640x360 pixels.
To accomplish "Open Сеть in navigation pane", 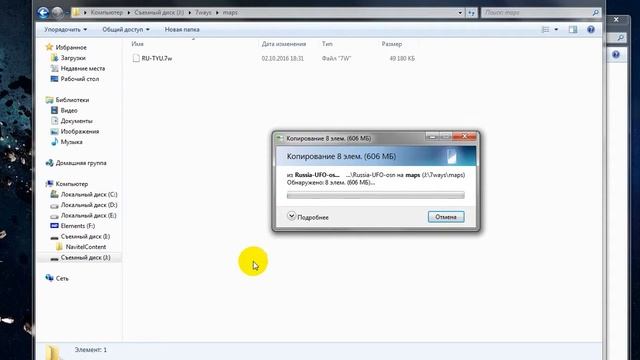I will [62, 278].
